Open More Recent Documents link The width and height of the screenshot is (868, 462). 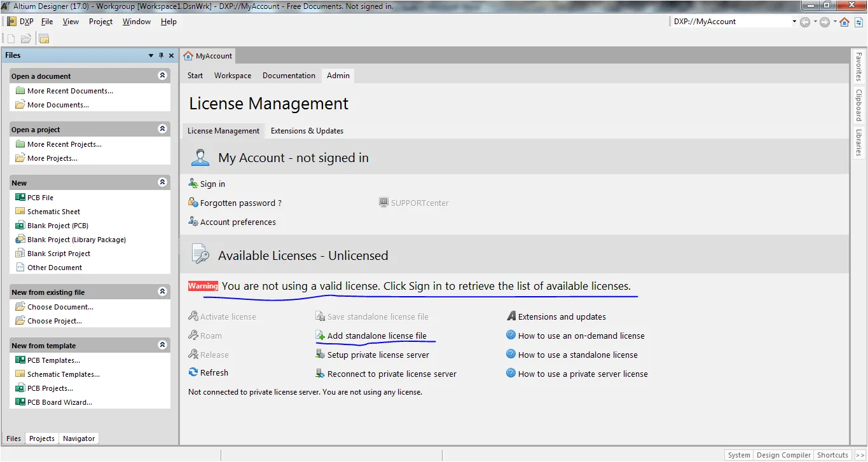[70, 91]
